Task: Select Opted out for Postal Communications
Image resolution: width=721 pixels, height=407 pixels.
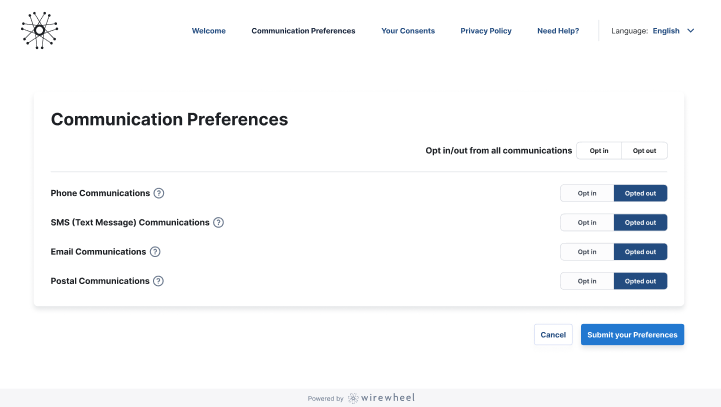Action: pyautogui.click(x=640, y=281)
